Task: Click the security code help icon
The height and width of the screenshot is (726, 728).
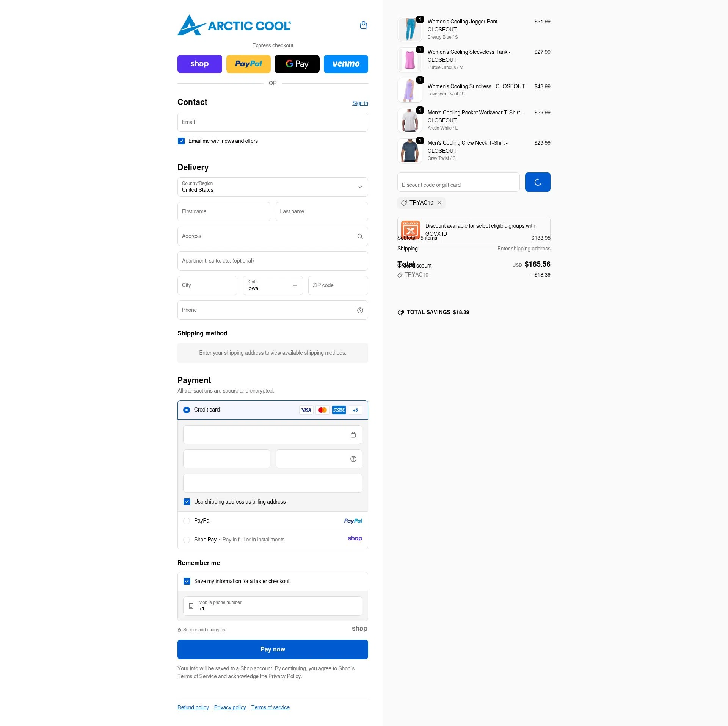Action: tap(353, 459)
